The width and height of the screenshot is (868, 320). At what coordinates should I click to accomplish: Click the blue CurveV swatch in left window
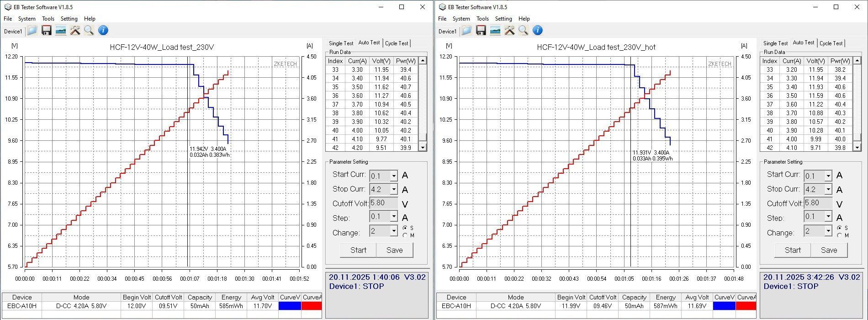pyautogui.click(x=290, y=306)
